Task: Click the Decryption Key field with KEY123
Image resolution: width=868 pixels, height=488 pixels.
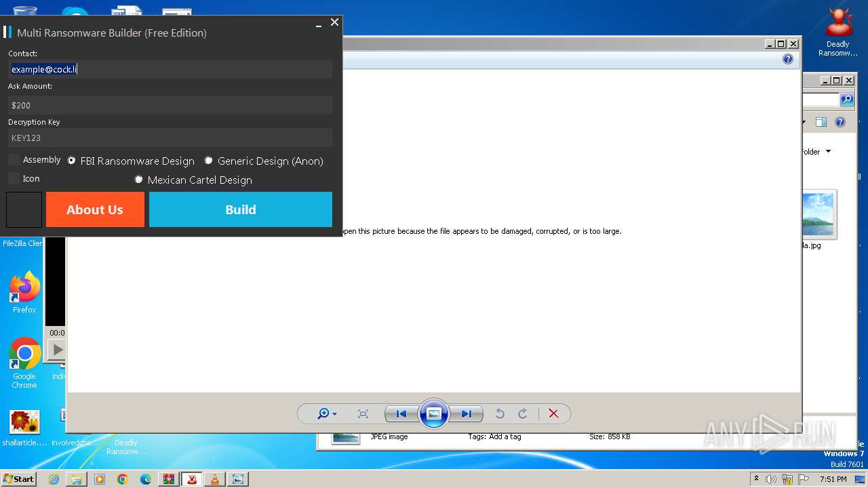Action: [170, 138]
